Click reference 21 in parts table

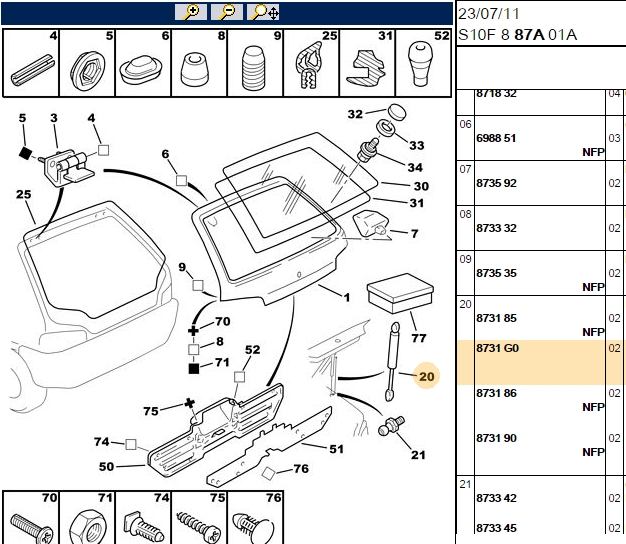pyautogui.click(x=466, y=484)
